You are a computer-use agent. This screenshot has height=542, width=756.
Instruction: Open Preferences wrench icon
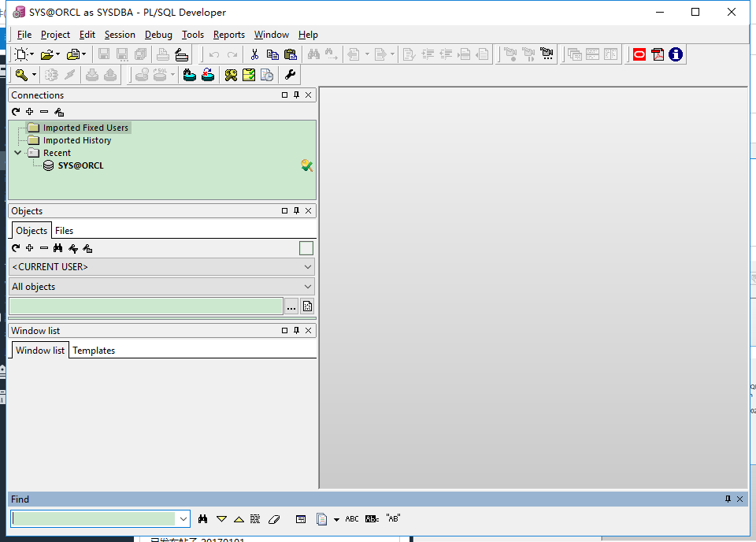(290, 75)
